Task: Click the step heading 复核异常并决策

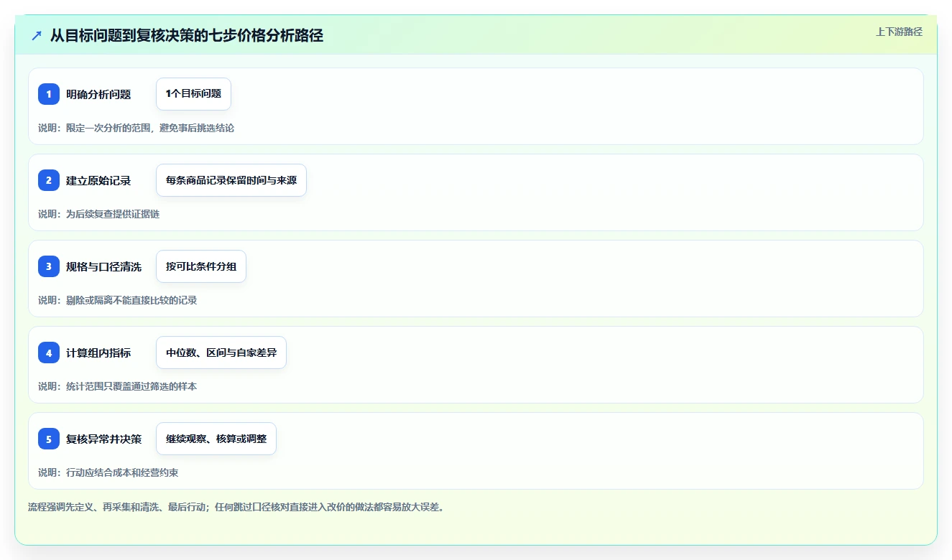Action: (103, 439)
